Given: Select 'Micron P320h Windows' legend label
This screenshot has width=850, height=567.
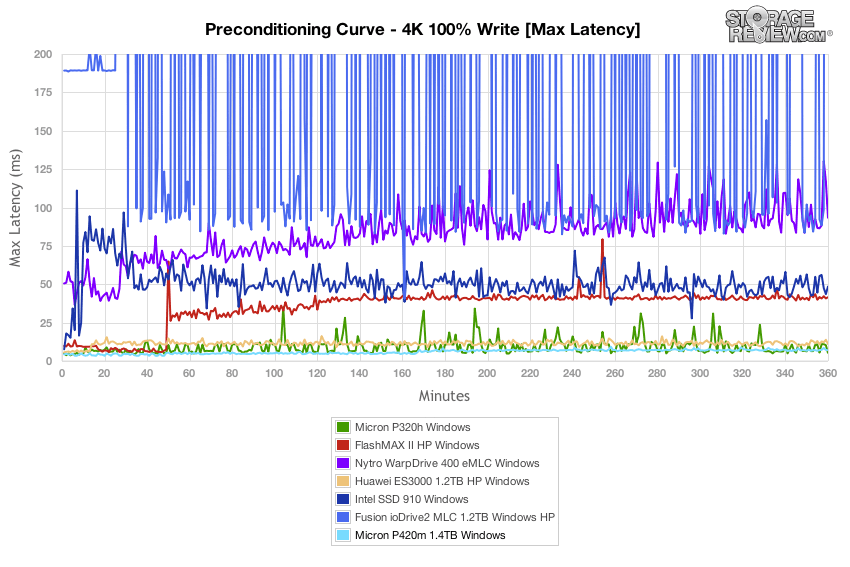Looking at the screenshot, I should click(x=413, y=427).
